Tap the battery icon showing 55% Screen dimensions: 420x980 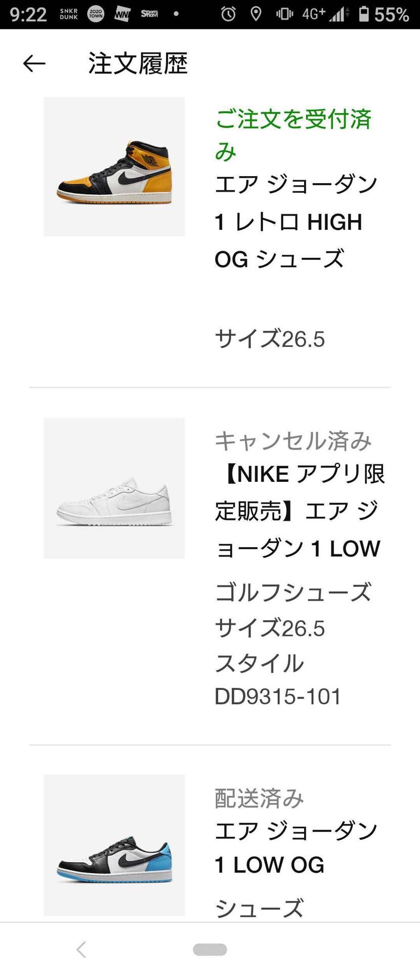(364, 14)
